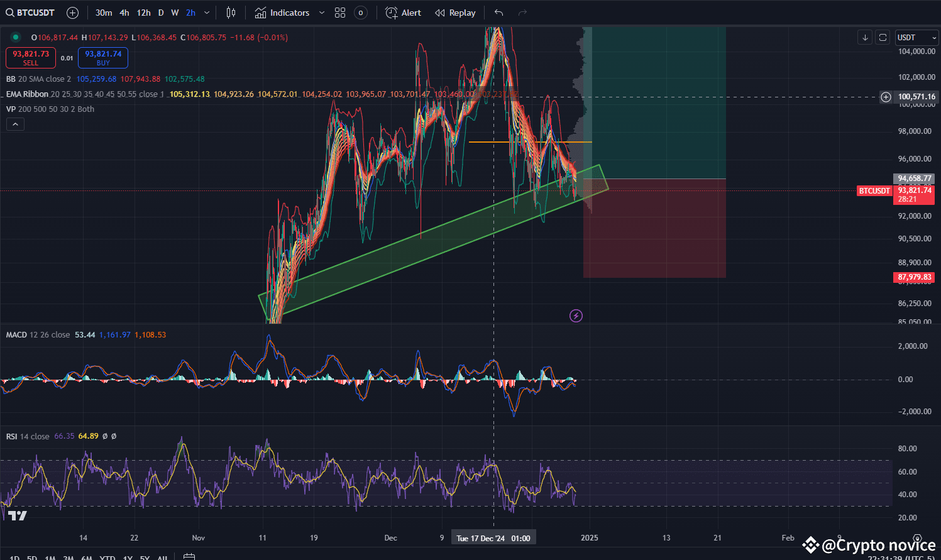
Task: Click the 0.01 spread value
Action: point(67,58)
